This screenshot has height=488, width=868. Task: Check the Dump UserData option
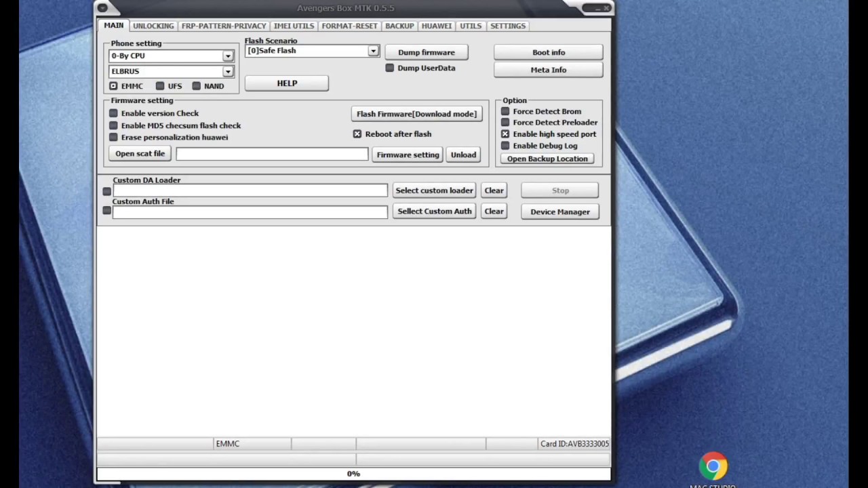click(x=389, y=68)
